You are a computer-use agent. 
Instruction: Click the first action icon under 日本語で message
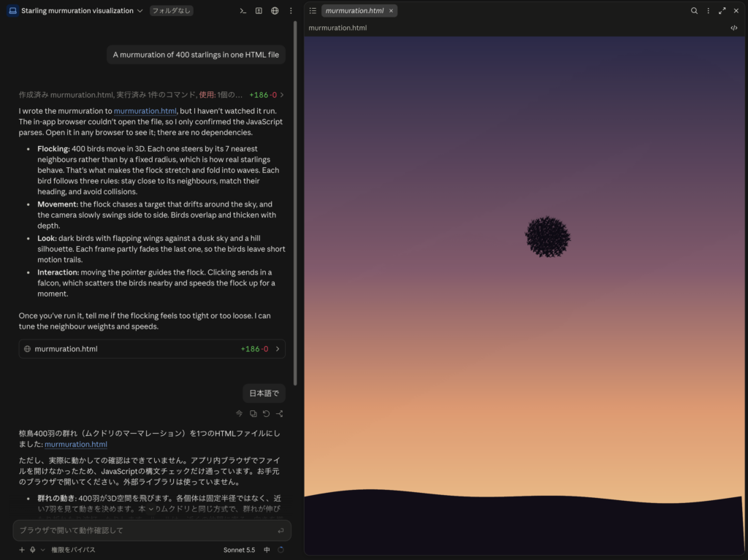click(x=240, y=413)
